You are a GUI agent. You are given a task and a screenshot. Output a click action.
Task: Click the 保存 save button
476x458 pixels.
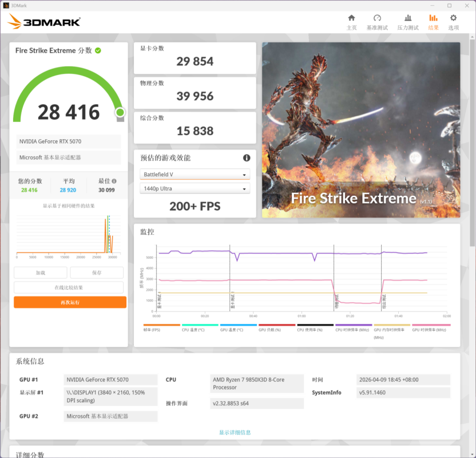point(97,273)
